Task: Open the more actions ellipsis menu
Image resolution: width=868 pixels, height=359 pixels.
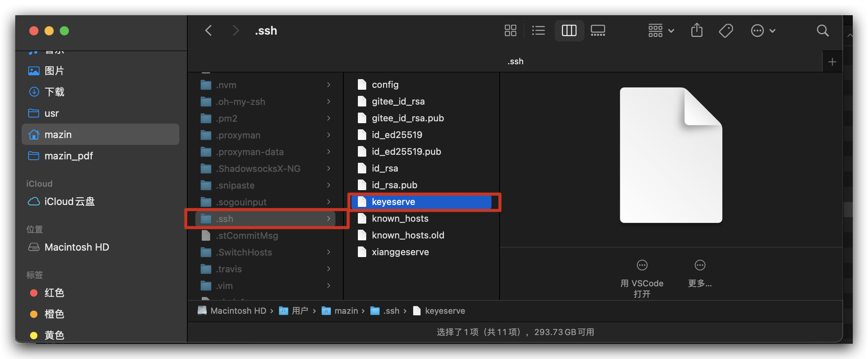Action: click(x=763, y=30)
